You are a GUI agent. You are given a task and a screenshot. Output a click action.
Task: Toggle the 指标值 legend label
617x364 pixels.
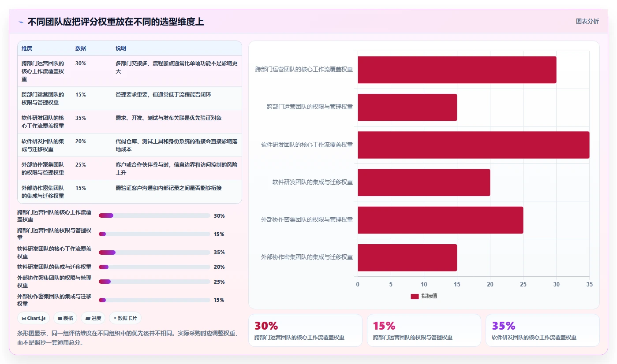[x=429, y=296]
